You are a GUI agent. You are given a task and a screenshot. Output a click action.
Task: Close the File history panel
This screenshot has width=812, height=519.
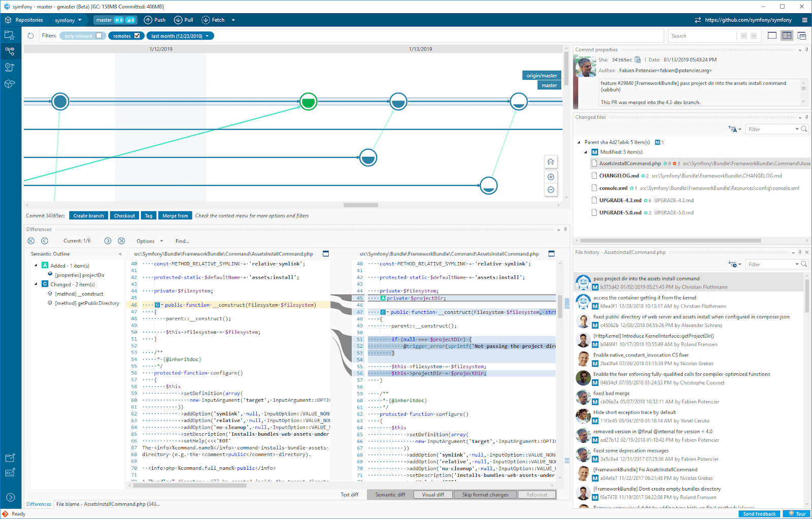pos(807,252)
